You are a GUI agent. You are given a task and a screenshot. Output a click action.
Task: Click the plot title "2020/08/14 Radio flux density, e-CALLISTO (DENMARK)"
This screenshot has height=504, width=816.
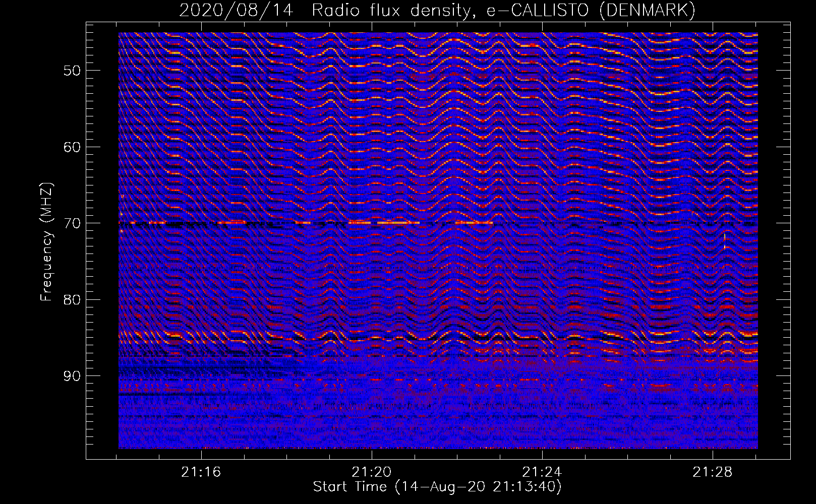tap(437, 10)
